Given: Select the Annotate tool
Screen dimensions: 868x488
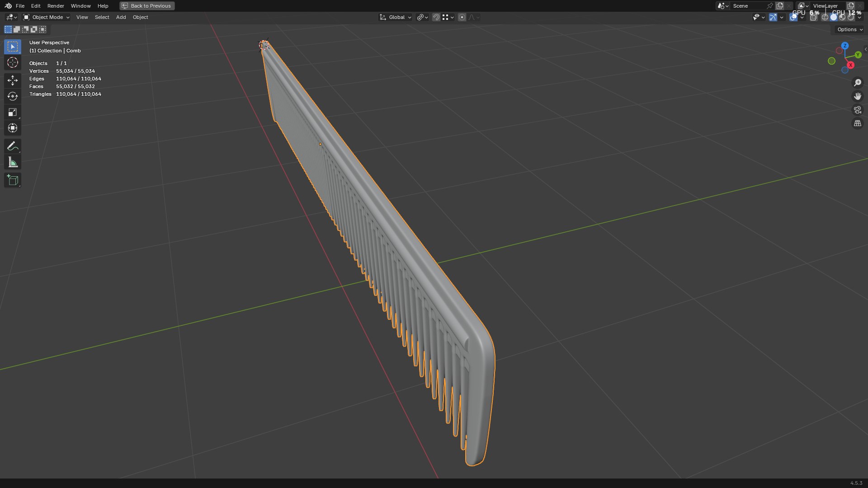Looking at the screenshot, I should [13, 146].
